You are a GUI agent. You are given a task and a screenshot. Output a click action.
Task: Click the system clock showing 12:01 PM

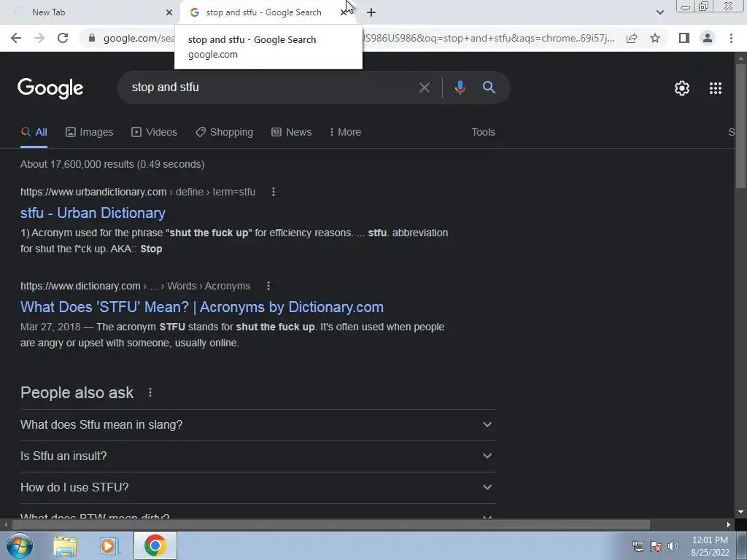(710, 546)
